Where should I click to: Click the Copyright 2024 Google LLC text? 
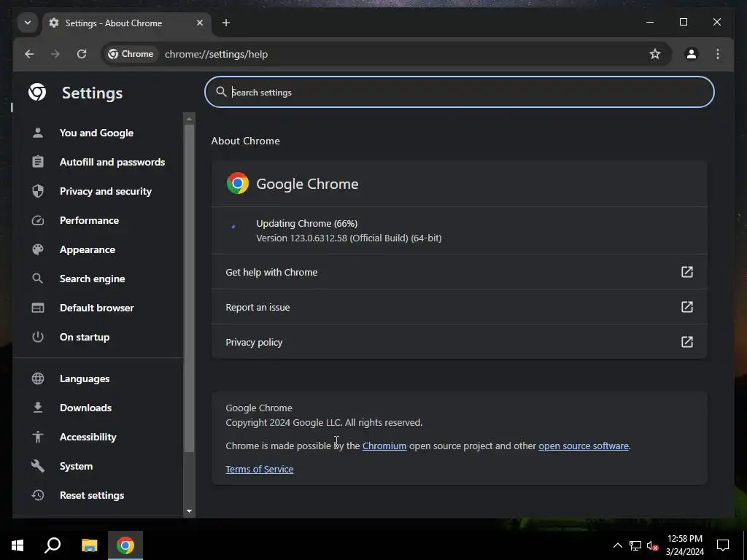(324, 422)
